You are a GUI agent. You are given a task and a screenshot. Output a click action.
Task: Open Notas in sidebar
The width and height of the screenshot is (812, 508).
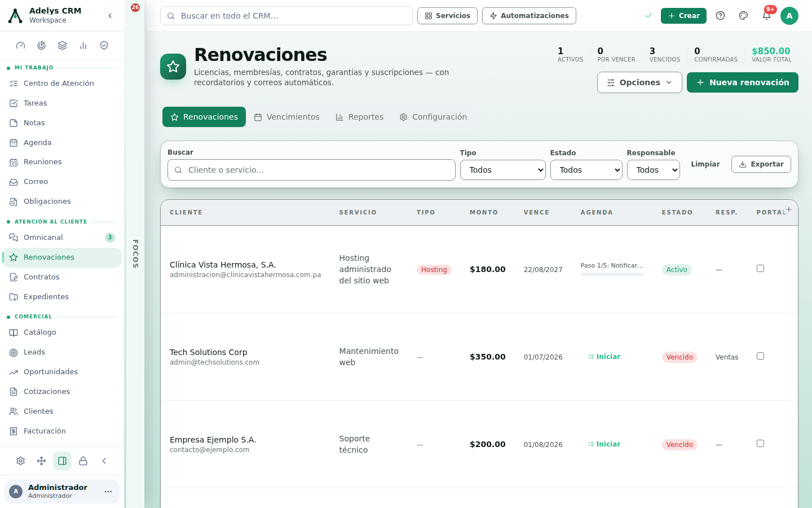(x=62, y=123)
